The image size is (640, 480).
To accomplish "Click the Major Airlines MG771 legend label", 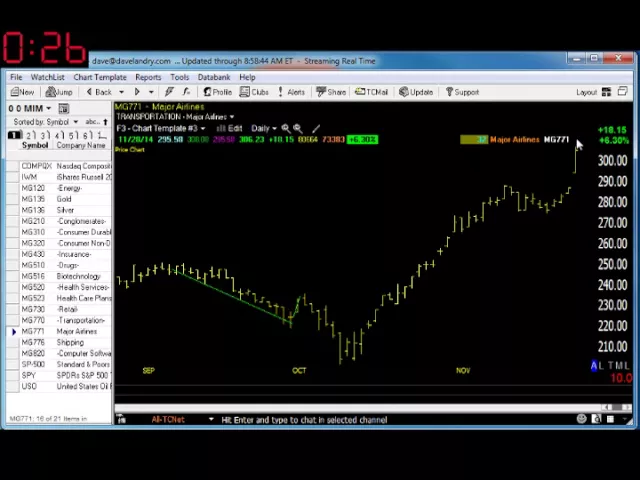I will coord(529,140).
